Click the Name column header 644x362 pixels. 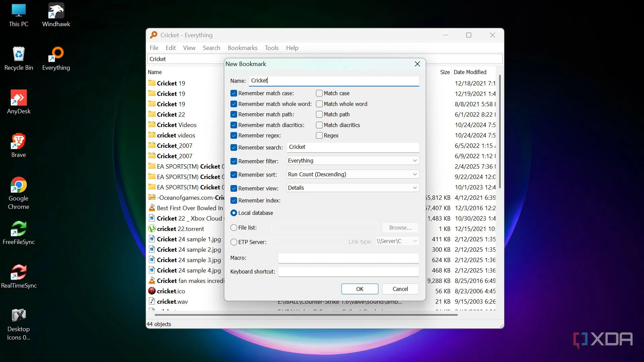155,72
